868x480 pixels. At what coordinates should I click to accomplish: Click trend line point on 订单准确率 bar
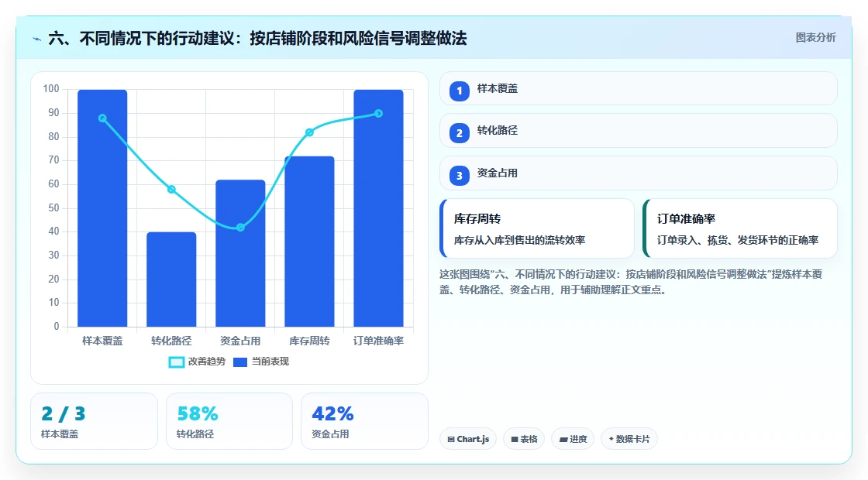click(379, 113)
